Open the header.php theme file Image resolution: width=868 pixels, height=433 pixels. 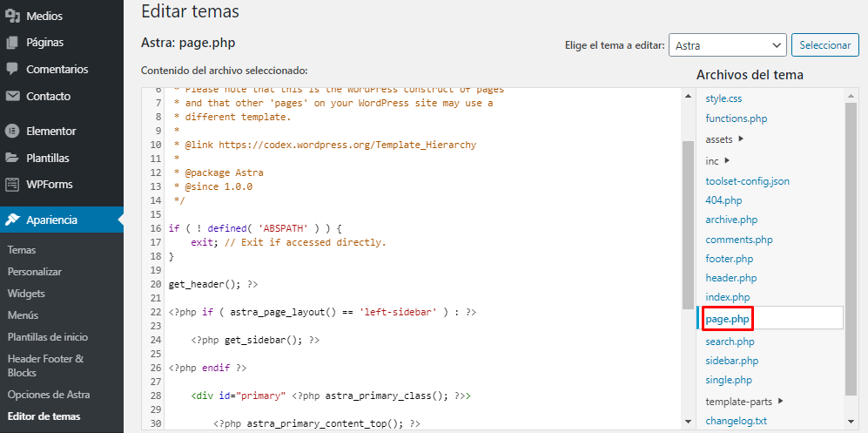tap(730, 278)
